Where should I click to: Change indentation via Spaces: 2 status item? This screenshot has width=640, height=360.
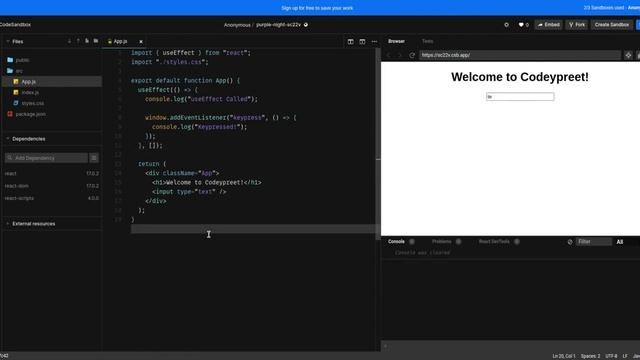[x=590, y=356]
